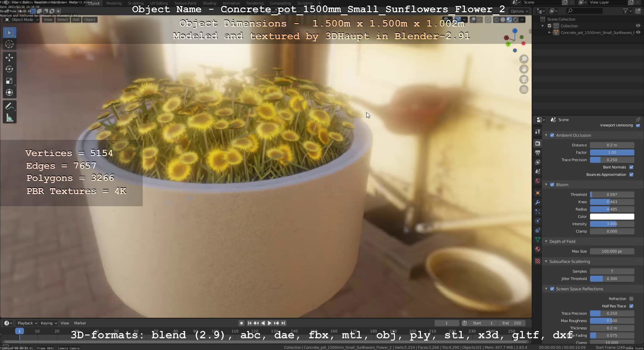Open the Playback dropdown menu

tap(27, 323)
